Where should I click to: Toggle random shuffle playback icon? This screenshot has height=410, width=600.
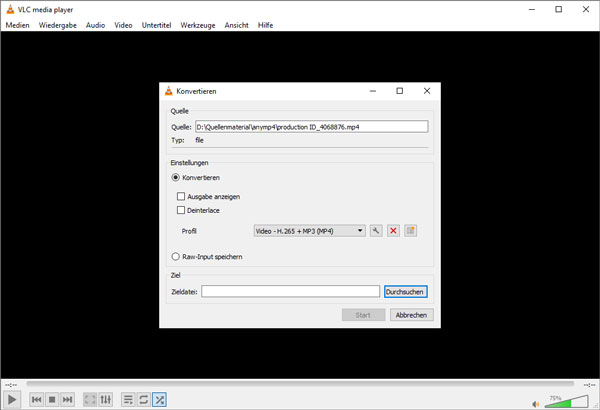(x=159, y=400)
